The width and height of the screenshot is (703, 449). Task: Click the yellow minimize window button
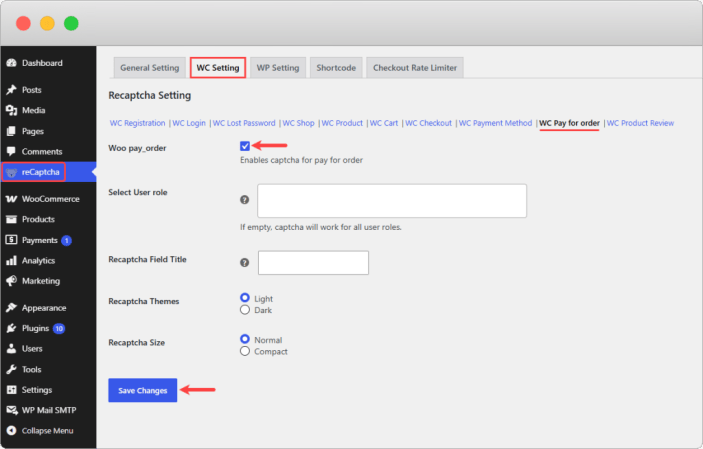click(x=47, y=23)
